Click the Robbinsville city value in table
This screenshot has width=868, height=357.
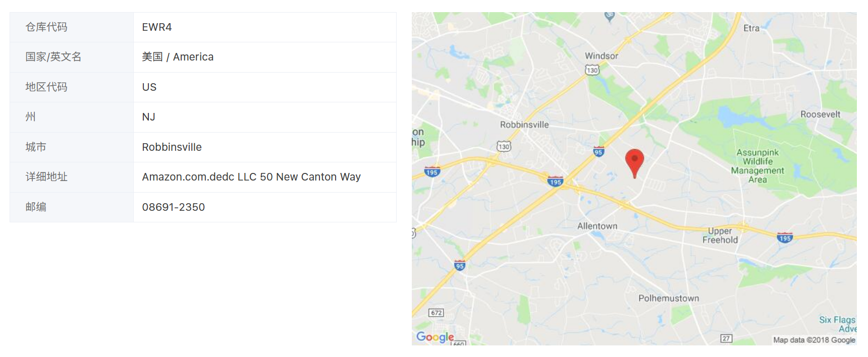tap(172, 147)
